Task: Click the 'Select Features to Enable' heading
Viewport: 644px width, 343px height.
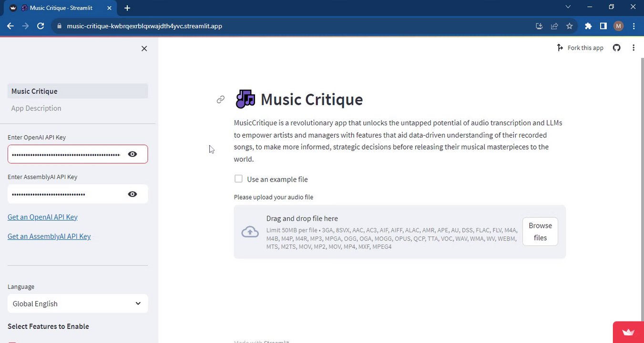Action: pyautogui.click(x=48, y=326)
